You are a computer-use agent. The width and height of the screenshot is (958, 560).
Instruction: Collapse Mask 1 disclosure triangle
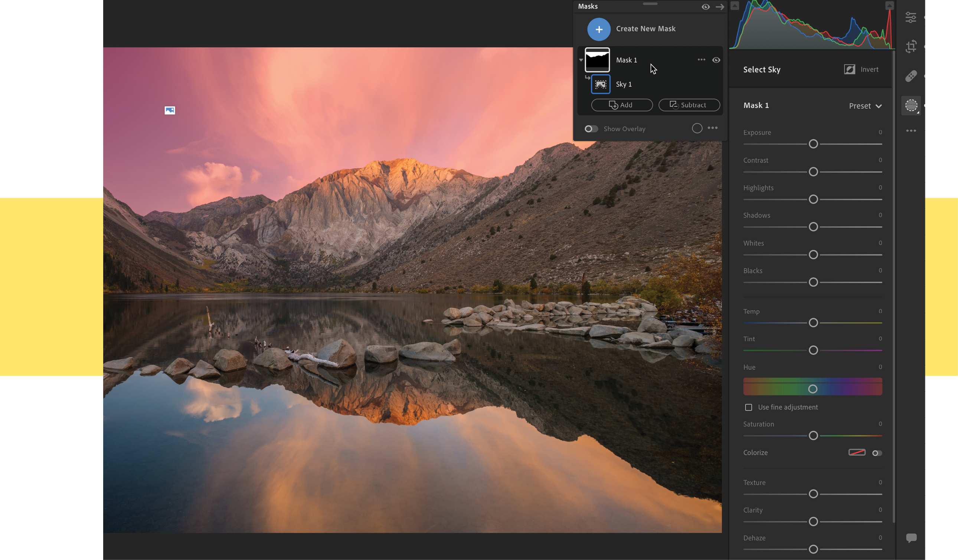(x=581, y=60)
